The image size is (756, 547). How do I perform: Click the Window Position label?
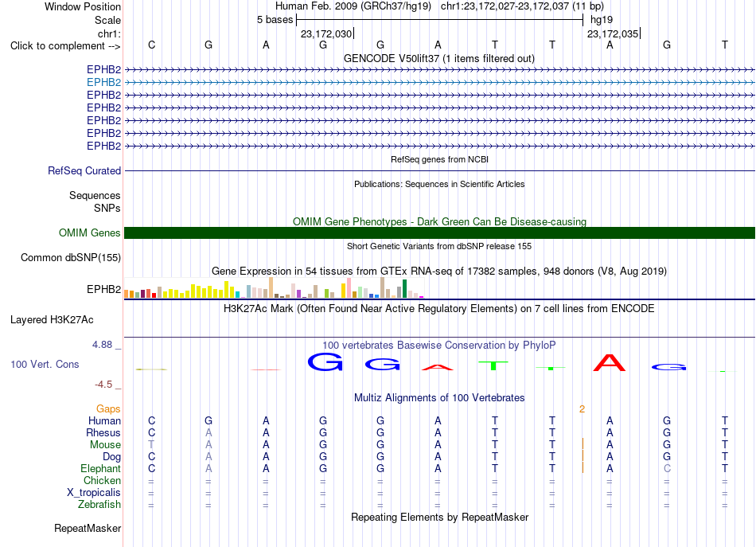(83, 6)
